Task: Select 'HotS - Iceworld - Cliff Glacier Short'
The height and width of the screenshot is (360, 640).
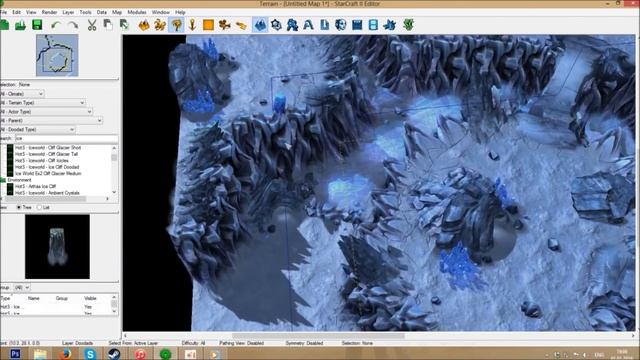Action: click(x=48, y=148)
